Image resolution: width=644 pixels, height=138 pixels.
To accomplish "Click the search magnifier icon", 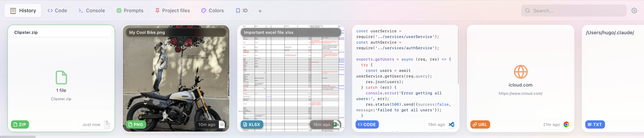I will tap(527, 11).
